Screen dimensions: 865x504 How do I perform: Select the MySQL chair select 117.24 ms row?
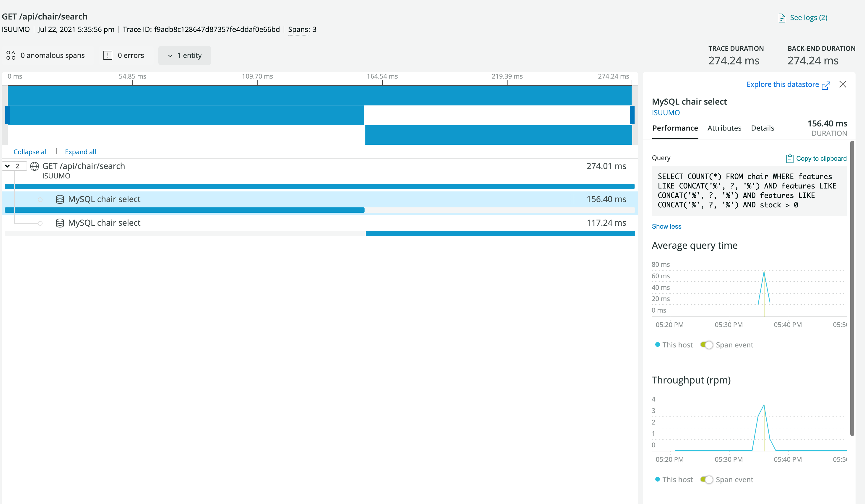pos(320,227)
